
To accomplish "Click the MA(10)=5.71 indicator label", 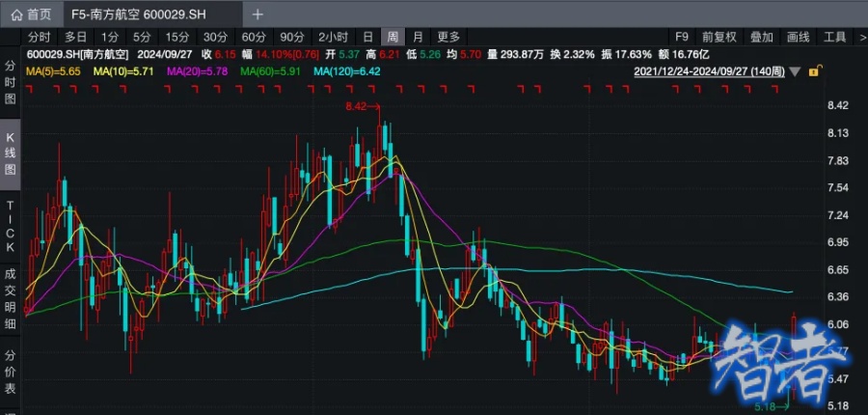I will 123,70.
